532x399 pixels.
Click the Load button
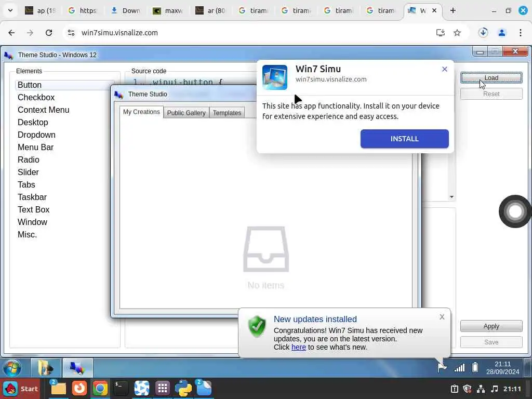click(x=491, y=78)
